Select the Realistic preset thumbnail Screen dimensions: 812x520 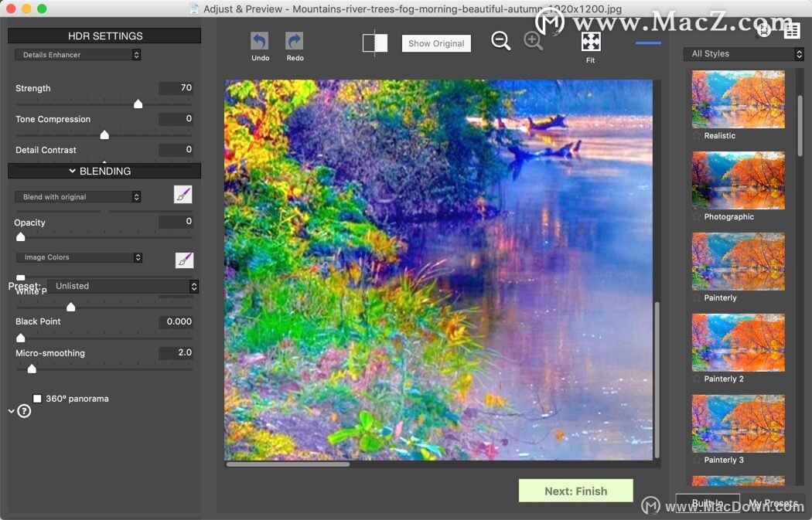pyautogui.click(x=738, y=100)
